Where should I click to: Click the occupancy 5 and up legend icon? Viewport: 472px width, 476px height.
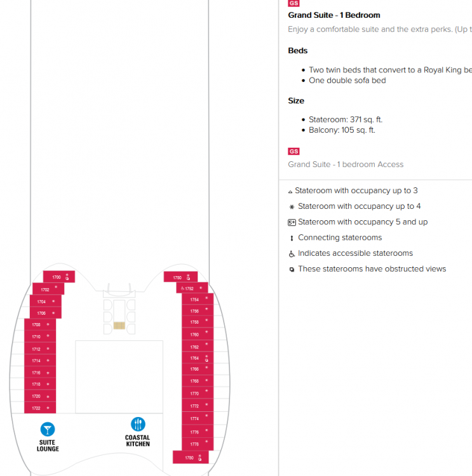[x=292, y=223]
